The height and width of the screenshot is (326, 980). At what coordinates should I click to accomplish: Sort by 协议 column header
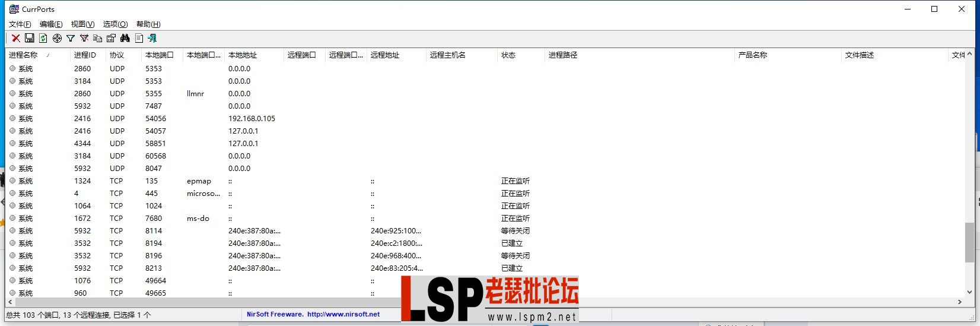[x=123, y=55]
